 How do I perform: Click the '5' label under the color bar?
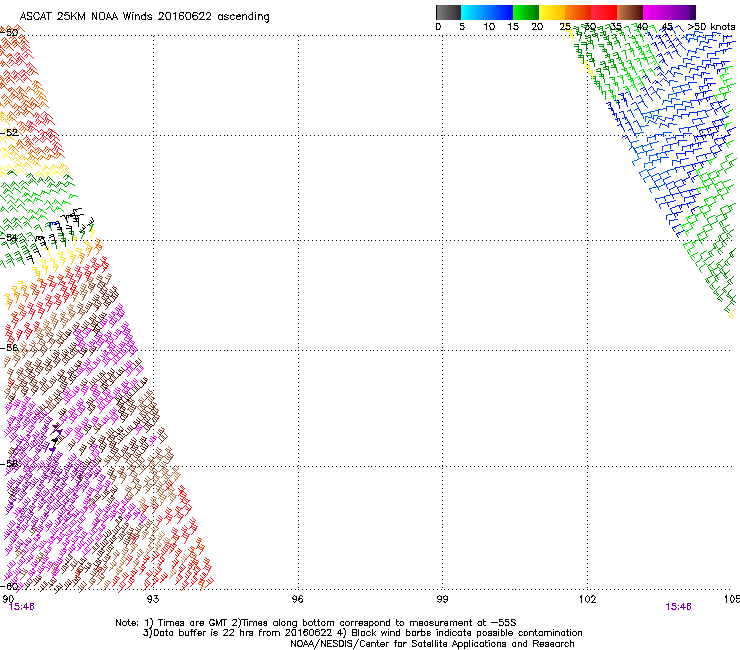462,27
